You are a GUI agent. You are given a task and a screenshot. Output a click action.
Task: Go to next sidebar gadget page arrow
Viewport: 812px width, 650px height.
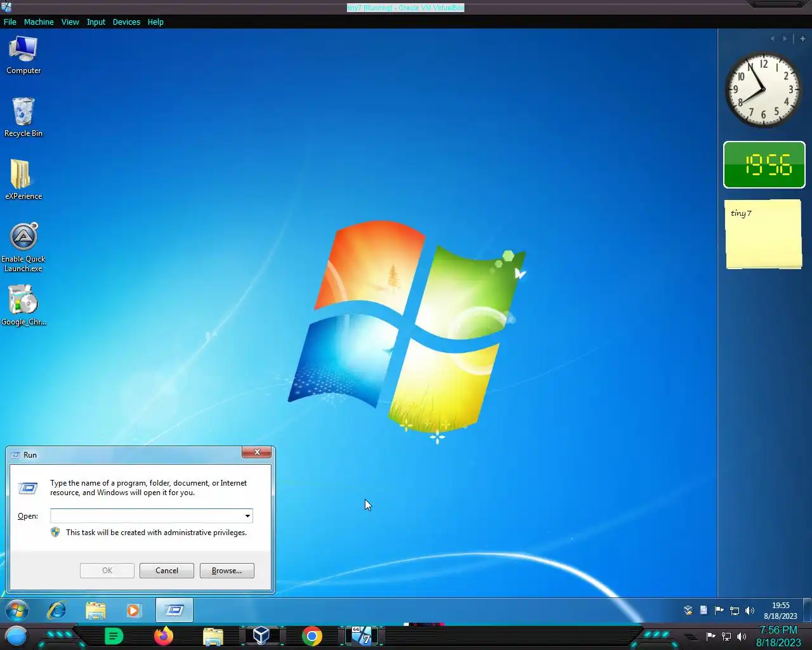pyautogui.click(x=785, y=39)
